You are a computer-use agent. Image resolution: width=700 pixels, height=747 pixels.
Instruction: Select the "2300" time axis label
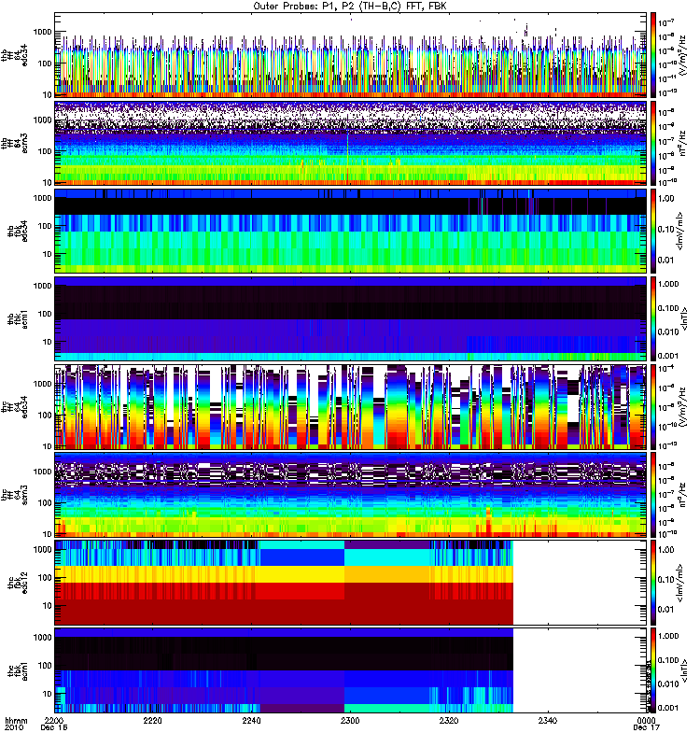point(350,720)
